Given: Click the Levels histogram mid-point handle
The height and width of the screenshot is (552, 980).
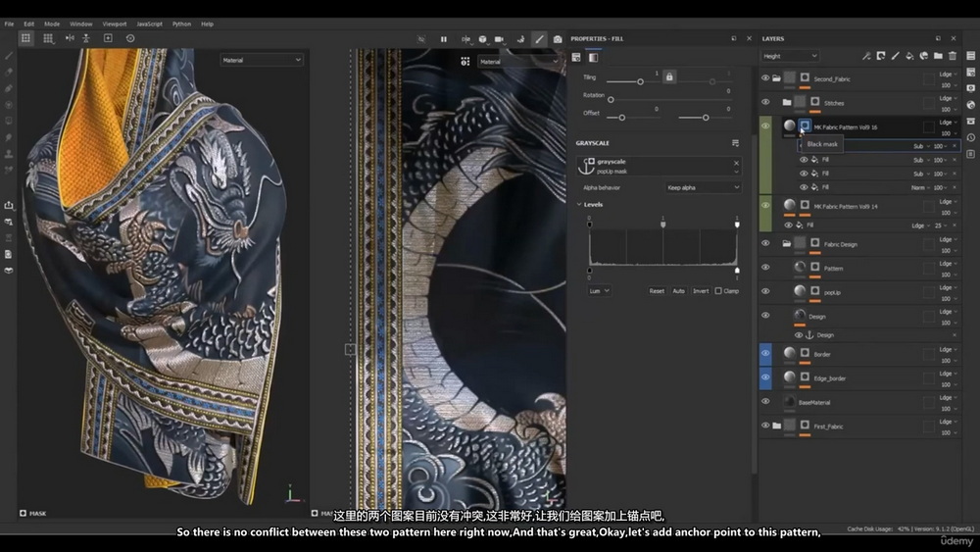Looking at the screenshot, I should 663,224.
